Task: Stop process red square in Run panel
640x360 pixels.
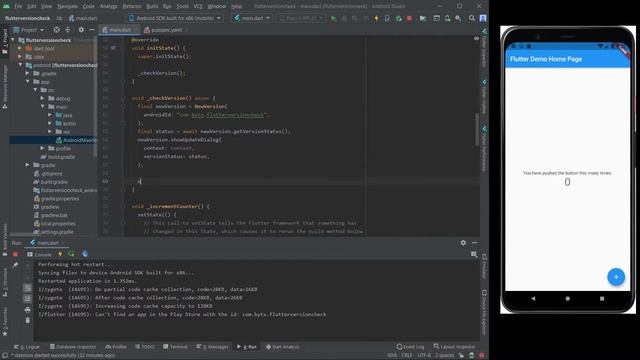Action: 16,254
